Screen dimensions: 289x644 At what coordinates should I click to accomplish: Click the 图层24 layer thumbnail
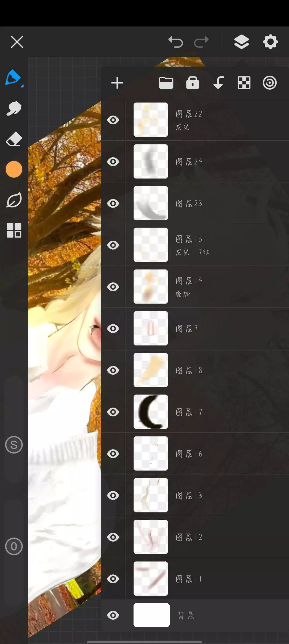151,162
